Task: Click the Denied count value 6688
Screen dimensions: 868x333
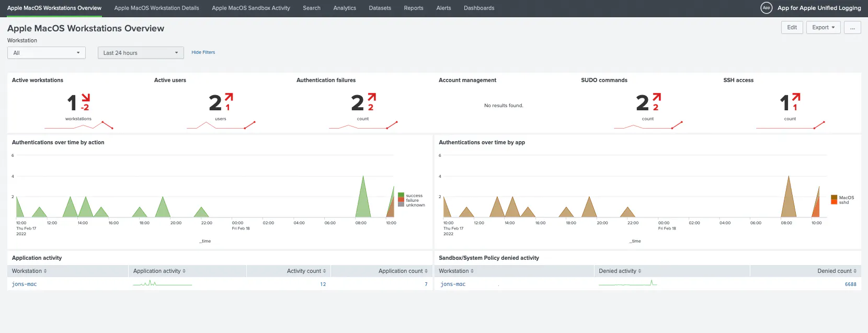Action: click(851, 284)
